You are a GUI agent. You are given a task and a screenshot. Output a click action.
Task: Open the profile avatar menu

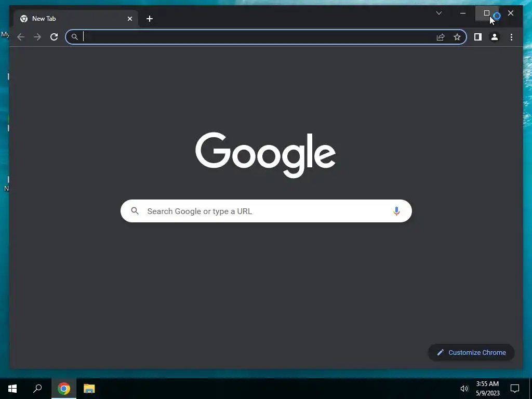coord(495,37)
